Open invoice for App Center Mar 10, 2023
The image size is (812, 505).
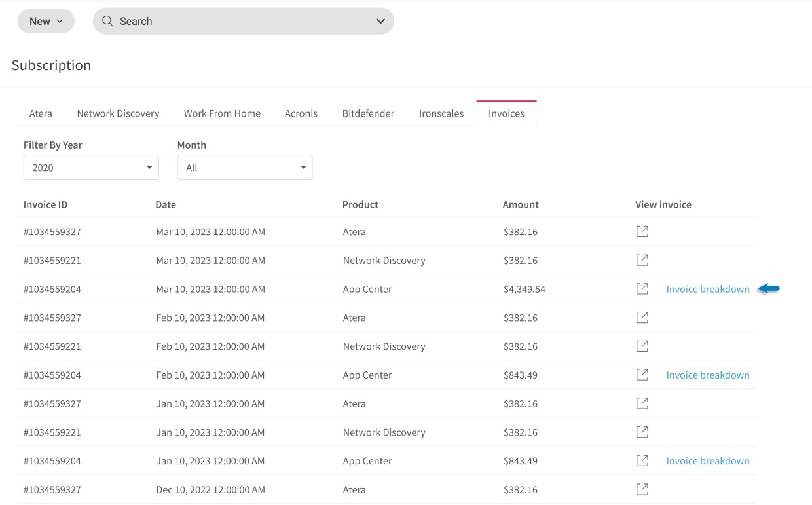[x=642, y=289]
